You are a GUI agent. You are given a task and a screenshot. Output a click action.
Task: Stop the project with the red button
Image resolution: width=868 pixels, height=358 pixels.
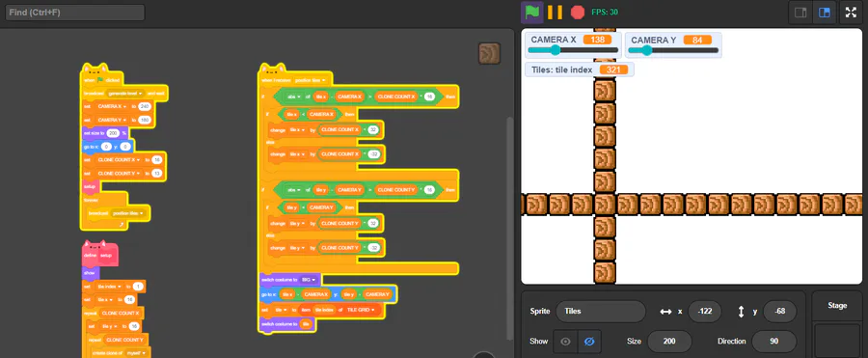(x=578, y=12)
